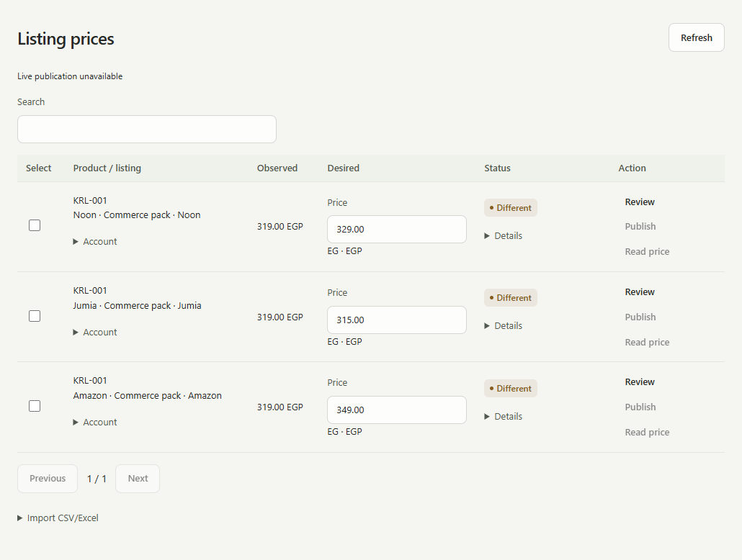The height and width of the screenshot is (560, 742).
Task: Expand the Import CSV/Excel section
Action: pyautogui.click(x=58, y=518)
